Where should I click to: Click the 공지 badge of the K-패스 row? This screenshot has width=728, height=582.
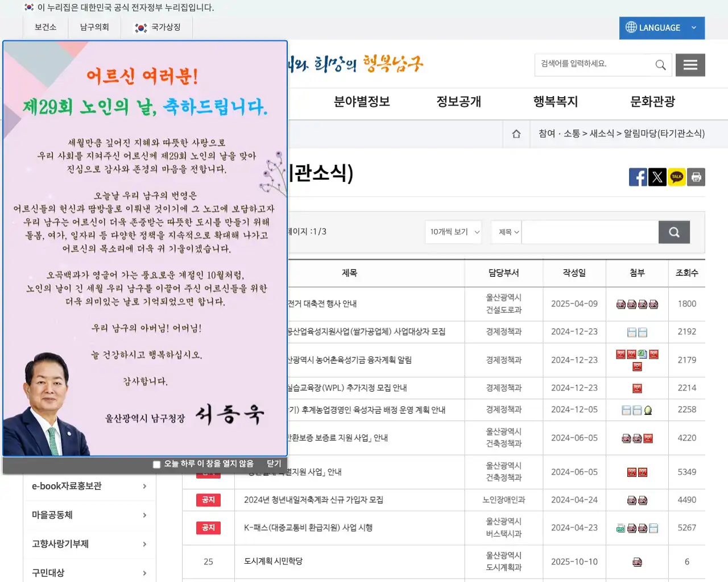tap(208, 528)
